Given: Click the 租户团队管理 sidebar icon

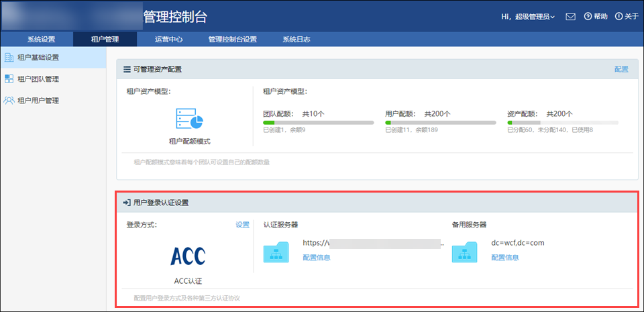Looking at the screenshot, I should click(x=9, y=79).
